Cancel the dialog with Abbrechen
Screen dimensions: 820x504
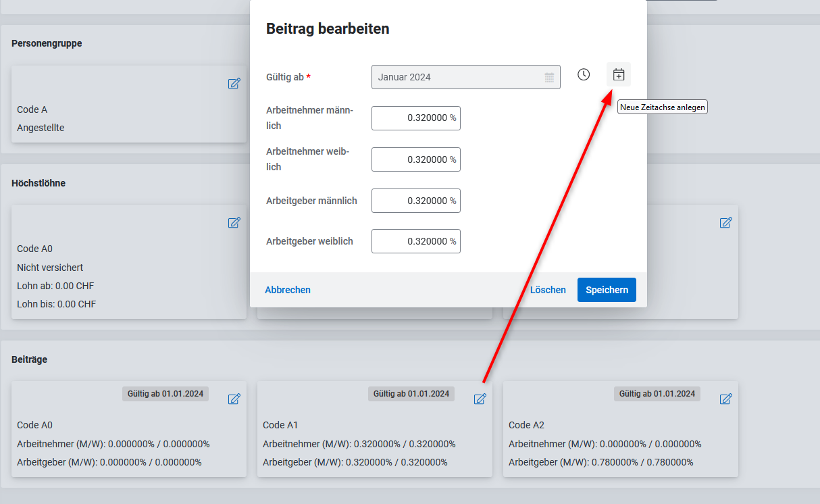pos(288,290)
